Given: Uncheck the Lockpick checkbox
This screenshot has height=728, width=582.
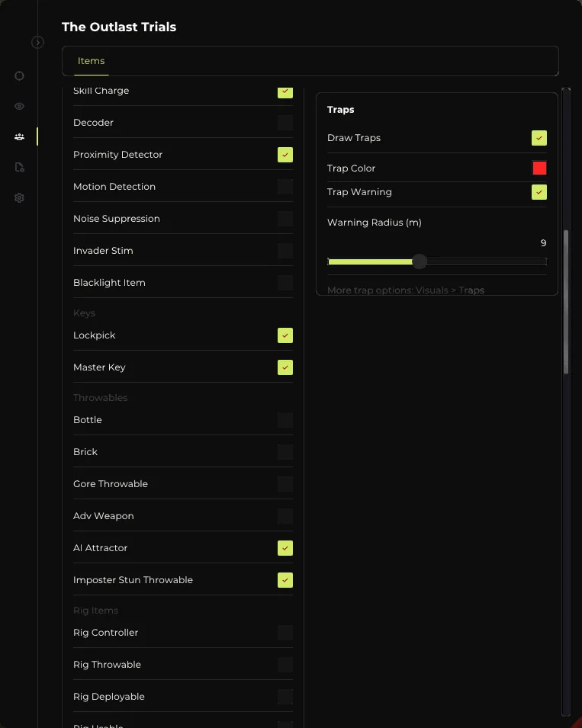Looking at the screenshot, I should click(x=285, y=335).
